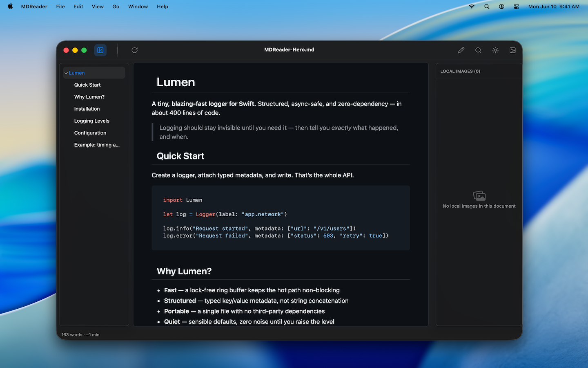Minimize the window with yellow button
Screen dimensions: 588x368
coord(75,50)
